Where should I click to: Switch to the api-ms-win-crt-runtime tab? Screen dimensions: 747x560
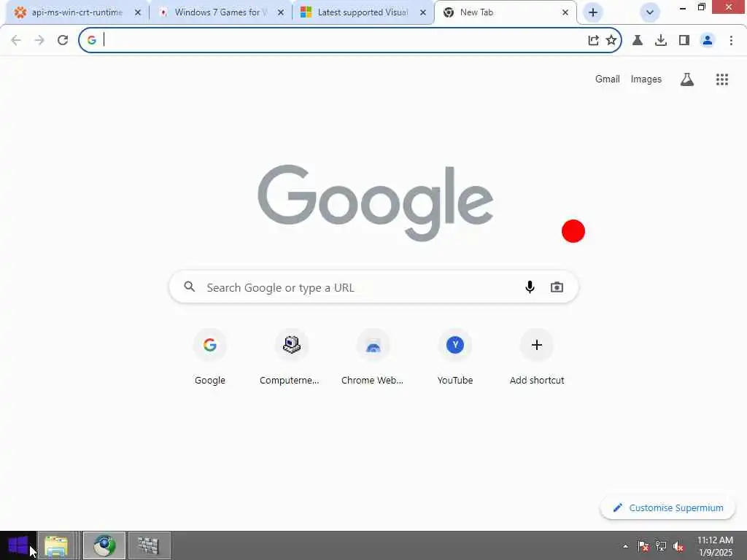point(76,12)
